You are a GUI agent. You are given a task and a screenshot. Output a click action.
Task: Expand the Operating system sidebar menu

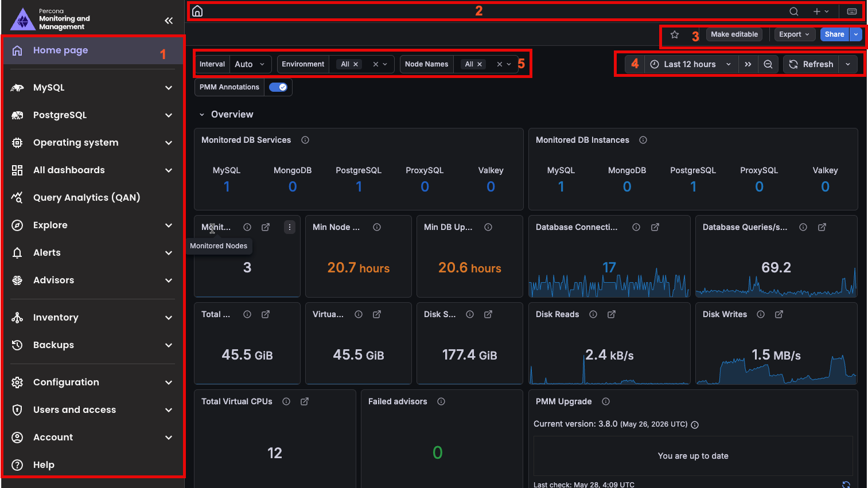[169, 143]
